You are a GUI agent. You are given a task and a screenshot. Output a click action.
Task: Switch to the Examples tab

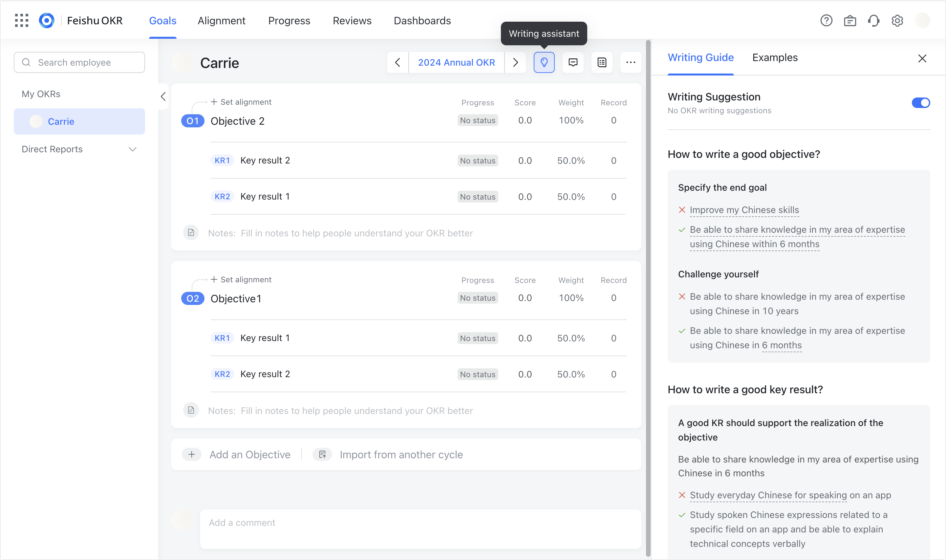tap(775, 57)
